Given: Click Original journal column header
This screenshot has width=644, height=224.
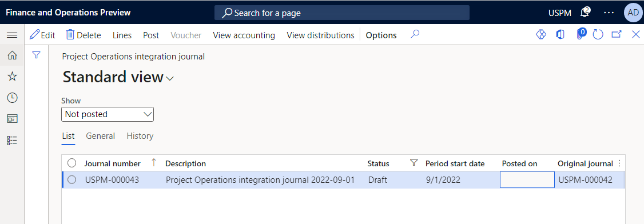Looking at the screenshot, I should (585, 163).
